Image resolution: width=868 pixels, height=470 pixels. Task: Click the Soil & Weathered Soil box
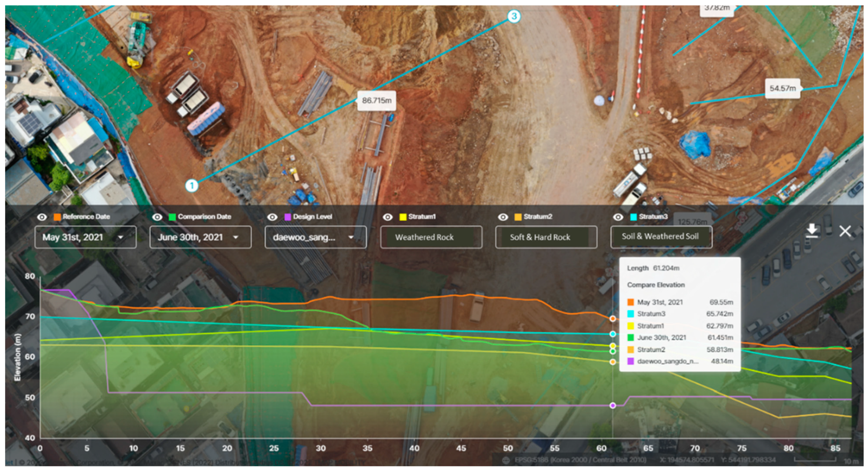661,237
